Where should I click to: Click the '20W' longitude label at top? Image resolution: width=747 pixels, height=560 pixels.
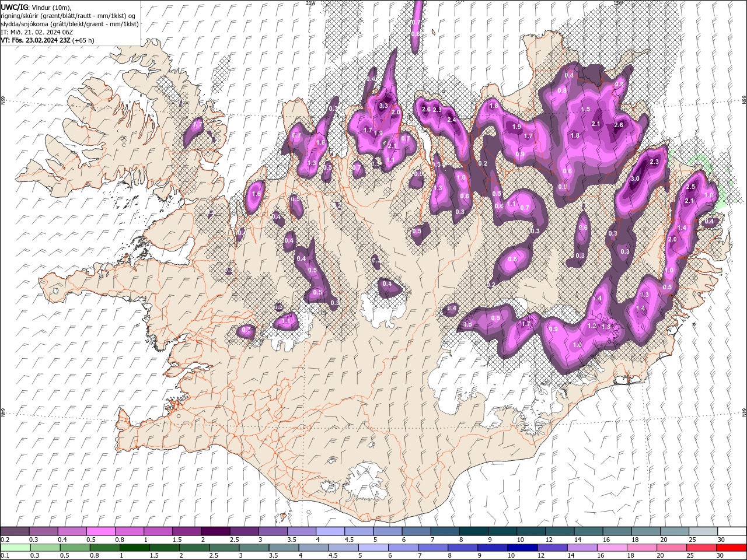coord(310,3)
